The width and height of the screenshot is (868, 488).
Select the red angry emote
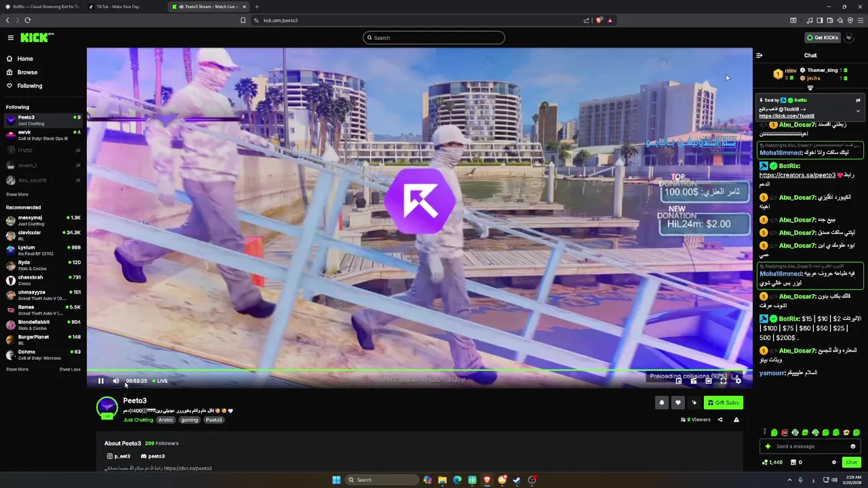click(x=785, y=432)
